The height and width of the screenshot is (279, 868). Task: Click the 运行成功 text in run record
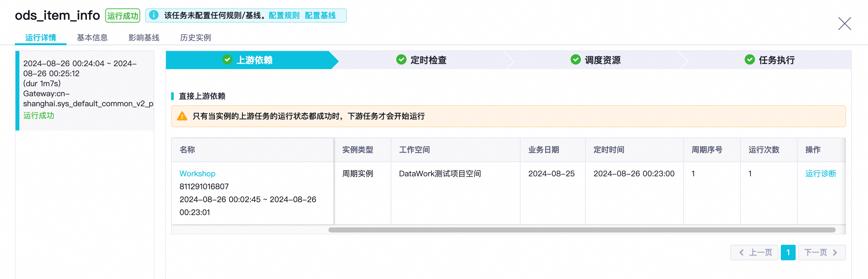point(39,116)
